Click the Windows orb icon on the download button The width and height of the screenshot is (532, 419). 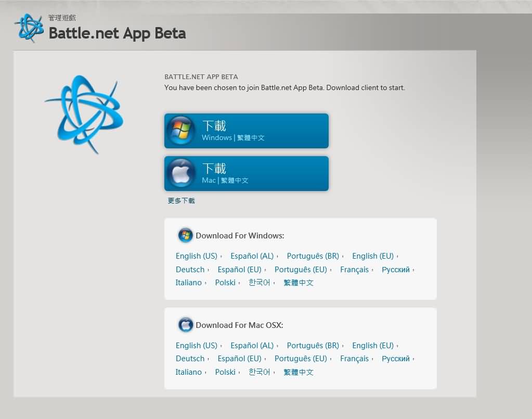pyautogui.click(x=181, y=131)
